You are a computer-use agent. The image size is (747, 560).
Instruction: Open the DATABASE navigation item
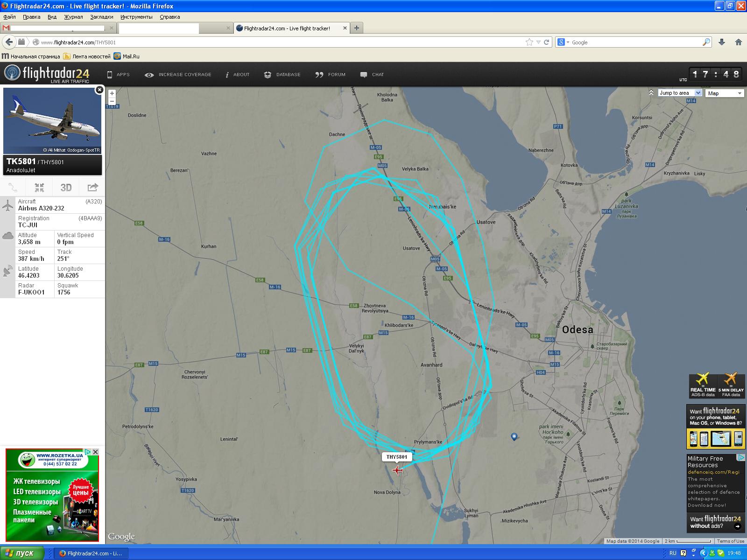pyautogui.click(x=282, y=75)
